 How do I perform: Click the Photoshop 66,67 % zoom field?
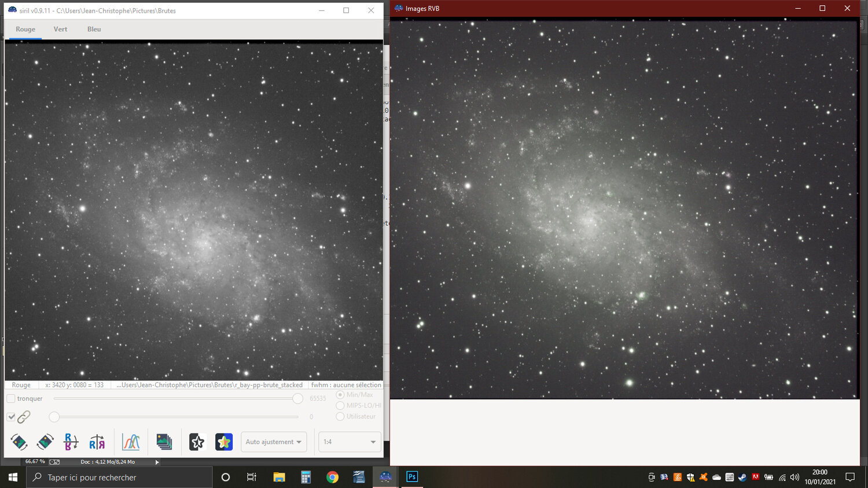pyautogui.click(x=35, y=462)
